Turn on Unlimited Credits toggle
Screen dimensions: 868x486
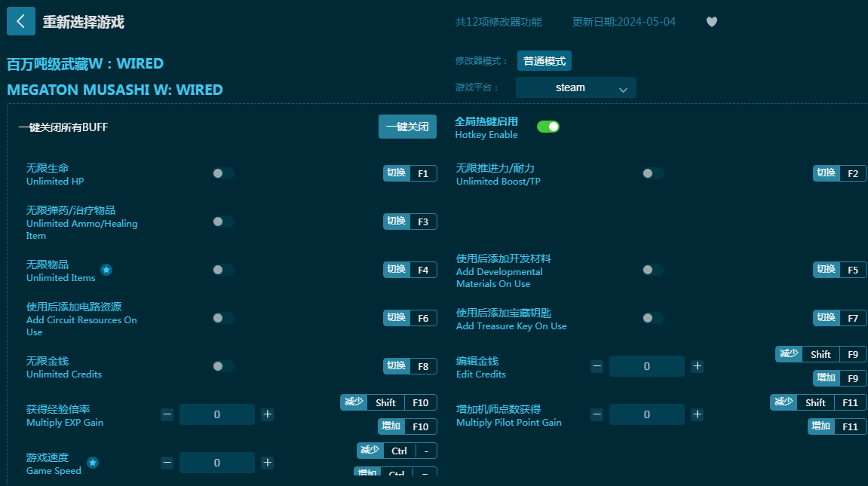point(223,366)
